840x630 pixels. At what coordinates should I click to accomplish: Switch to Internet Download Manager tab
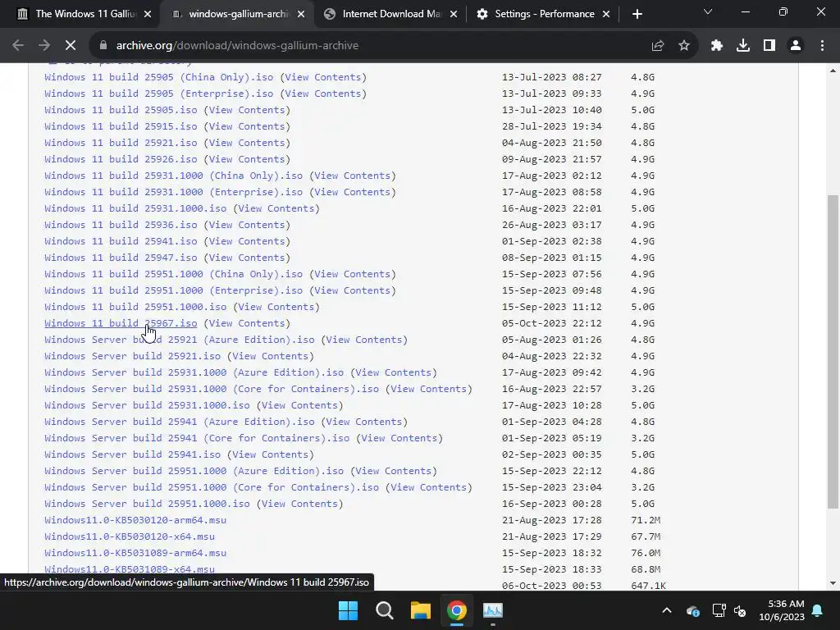391,14
